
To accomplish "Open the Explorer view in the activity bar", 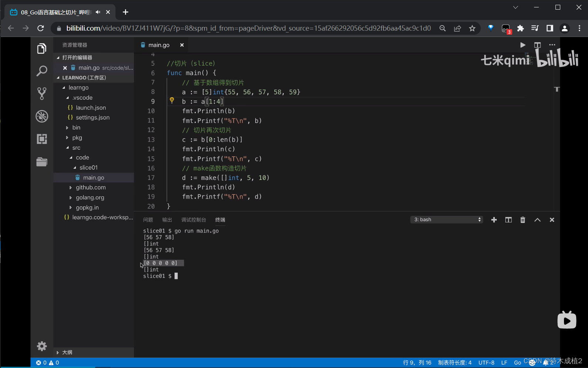I will coord(42,48).
